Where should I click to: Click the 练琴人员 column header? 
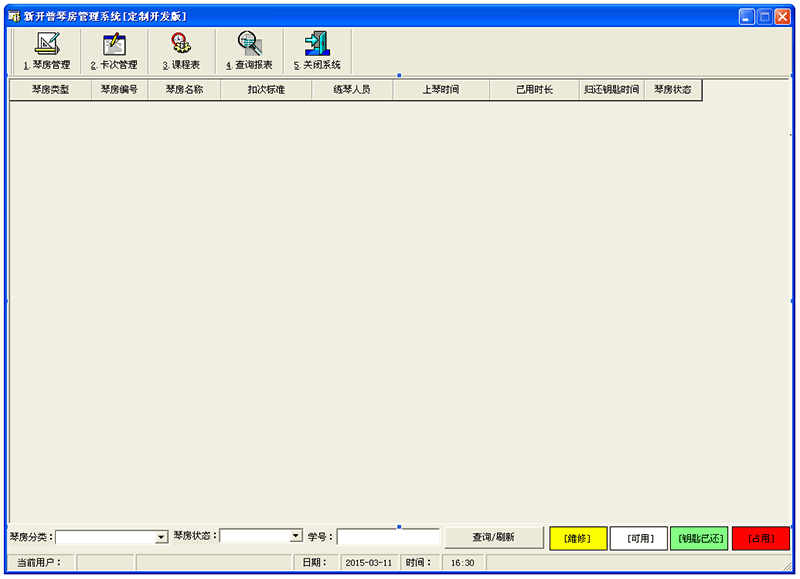[351, 90]
